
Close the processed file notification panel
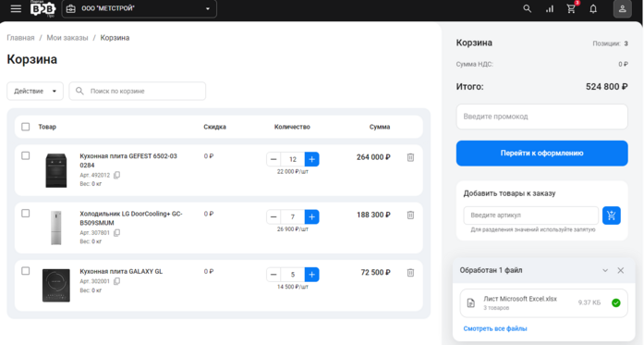click(621, 270)
